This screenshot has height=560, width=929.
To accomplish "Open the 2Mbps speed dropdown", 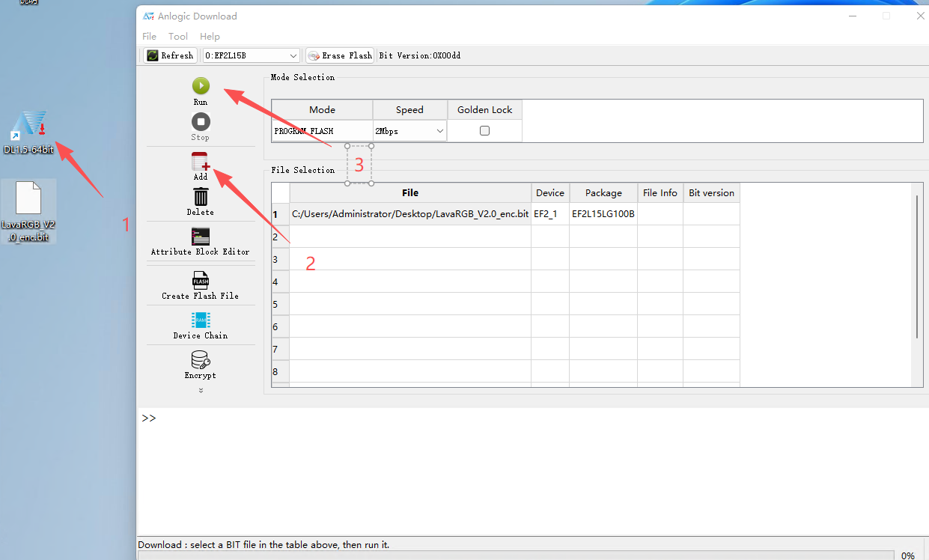I will coord(409,131).
